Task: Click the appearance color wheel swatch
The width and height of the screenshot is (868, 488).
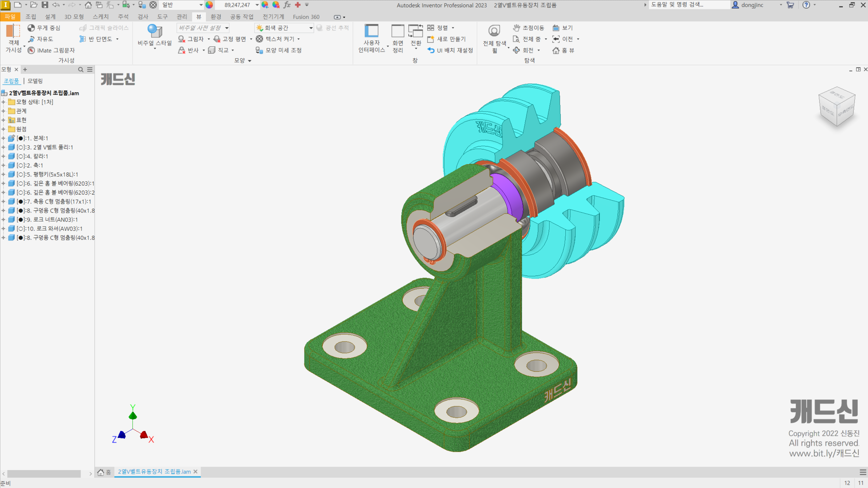Action: [x=209, y=5]
